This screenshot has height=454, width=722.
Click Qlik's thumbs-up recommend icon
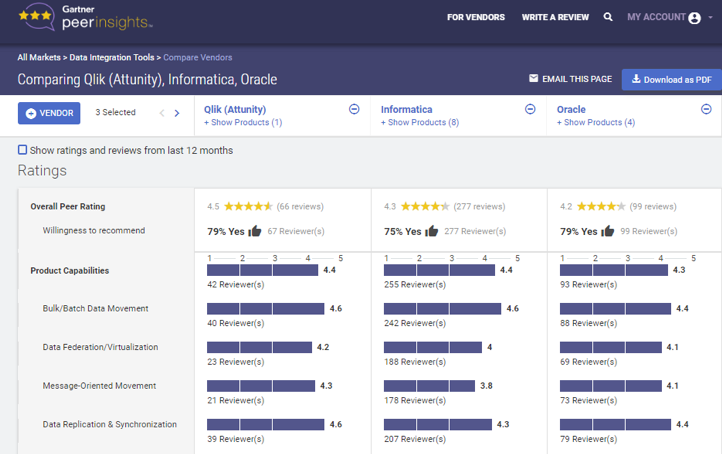(255, 231)
